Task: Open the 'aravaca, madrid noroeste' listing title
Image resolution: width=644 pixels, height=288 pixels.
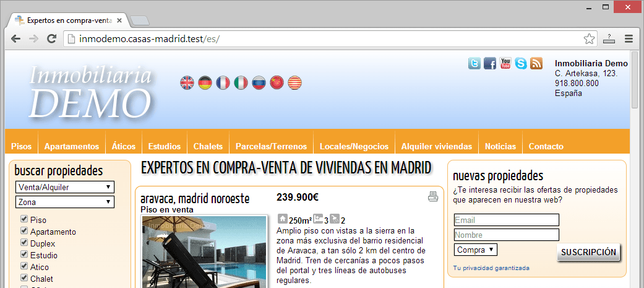Action: [195, 199]
